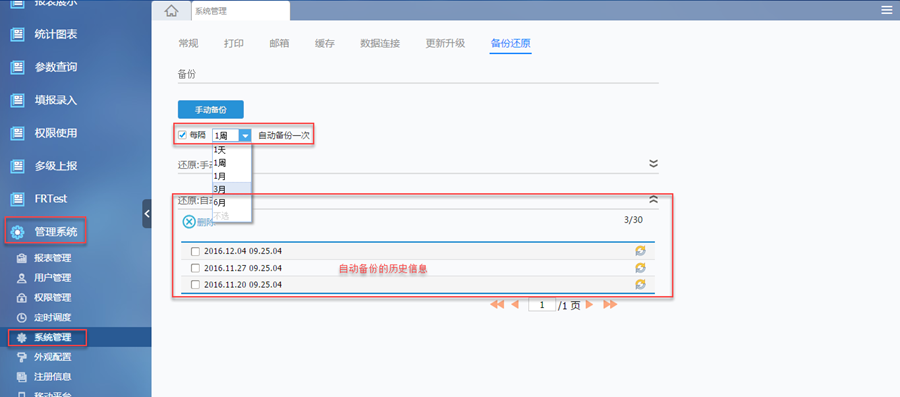Click the 定时调度 clock icon
Screen dimensions: 900x397
(22, 317)
